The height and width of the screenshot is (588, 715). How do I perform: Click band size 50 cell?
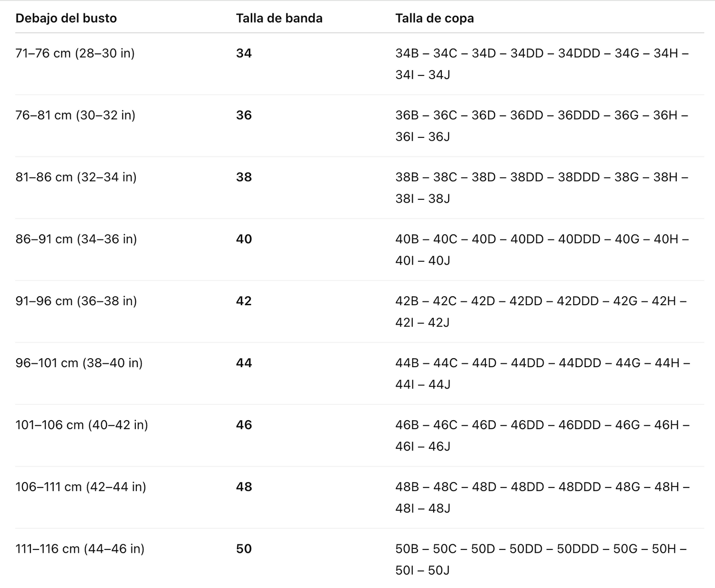coord(244,549)
